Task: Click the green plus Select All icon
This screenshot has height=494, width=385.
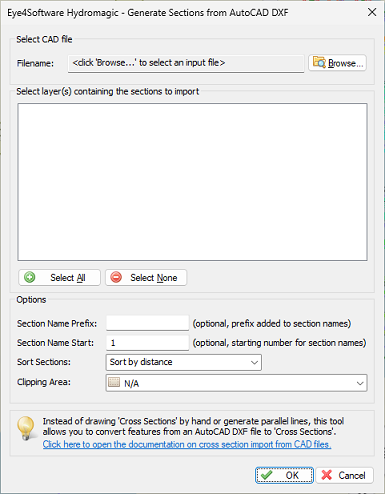Action: (30, 277)
